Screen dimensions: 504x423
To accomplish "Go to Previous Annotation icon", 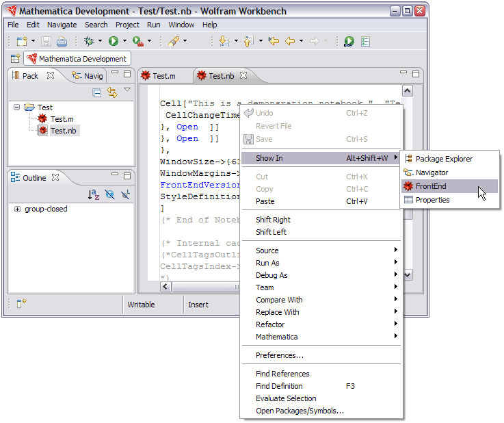I will coord(248,41).
